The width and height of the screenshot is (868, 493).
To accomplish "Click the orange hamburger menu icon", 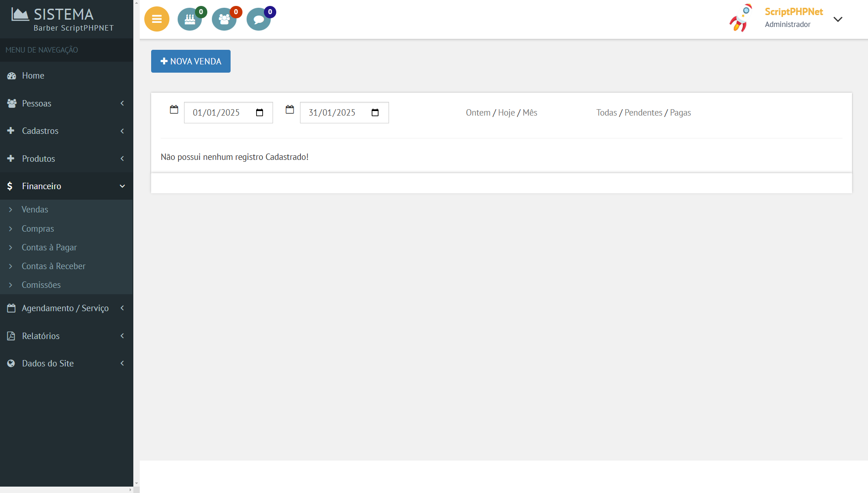I will coord(157,19).
